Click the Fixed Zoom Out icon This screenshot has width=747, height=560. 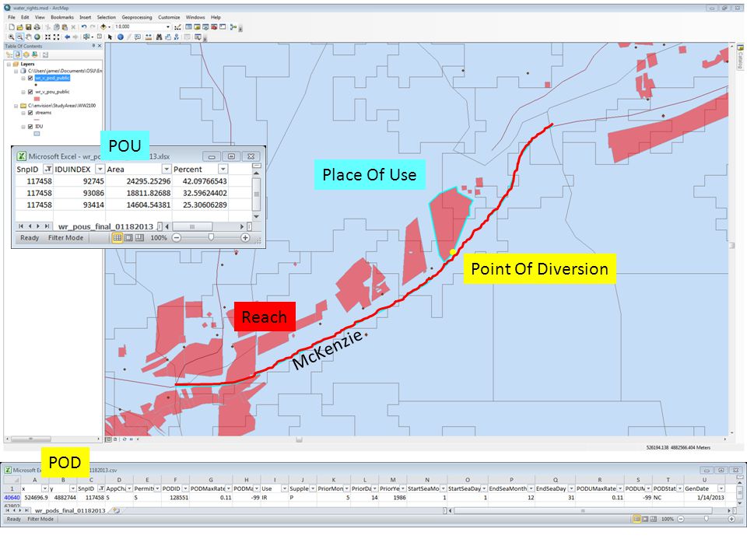[56, 37]
